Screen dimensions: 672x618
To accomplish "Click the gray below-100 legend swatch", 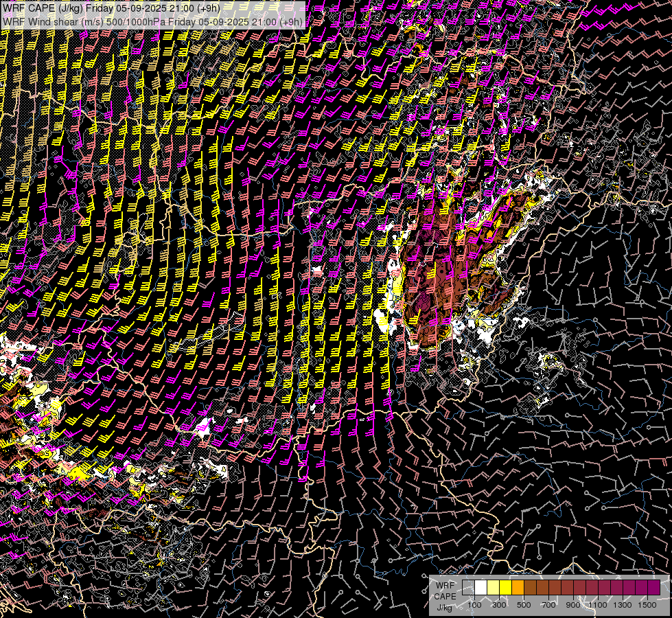I will pos(468,588).
